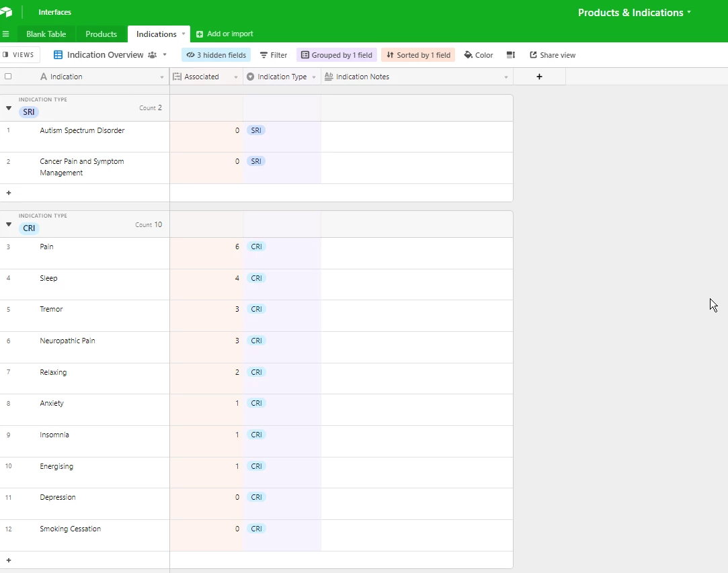Click the Indication Notes long-text icon
The image size is (728, 573).
point(329,77)
